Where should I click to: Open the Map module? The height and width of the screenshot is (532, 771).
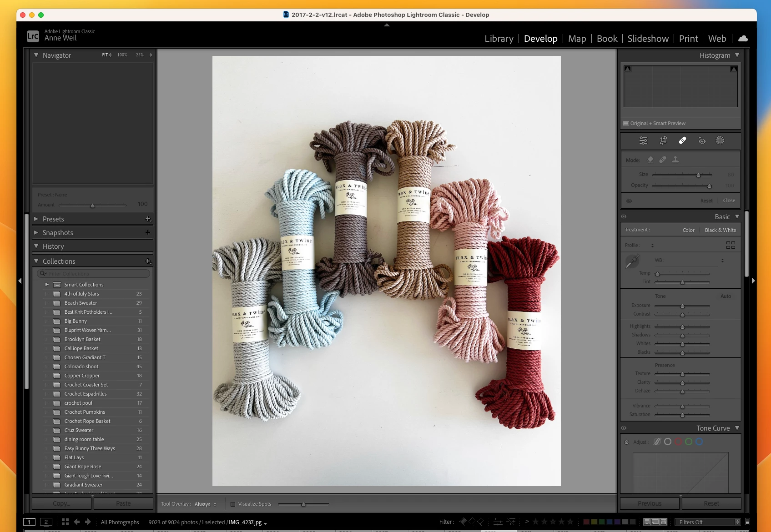pos(577,39)
